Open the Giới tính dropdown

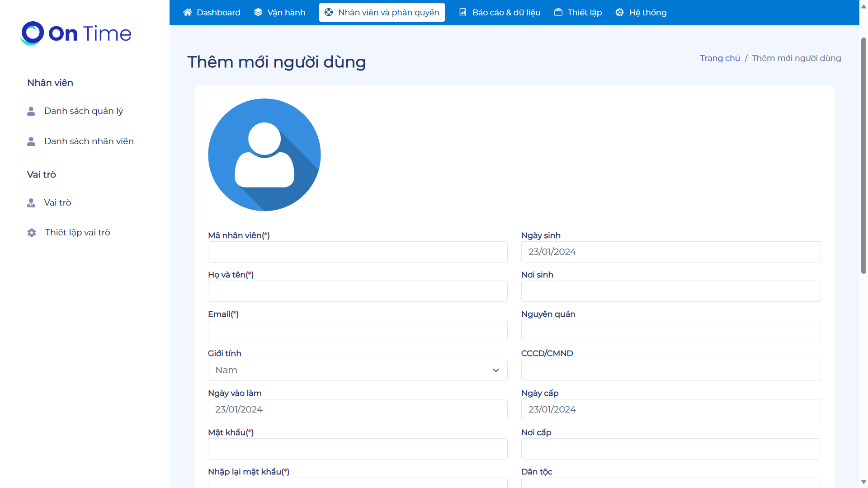click(357, 370)
